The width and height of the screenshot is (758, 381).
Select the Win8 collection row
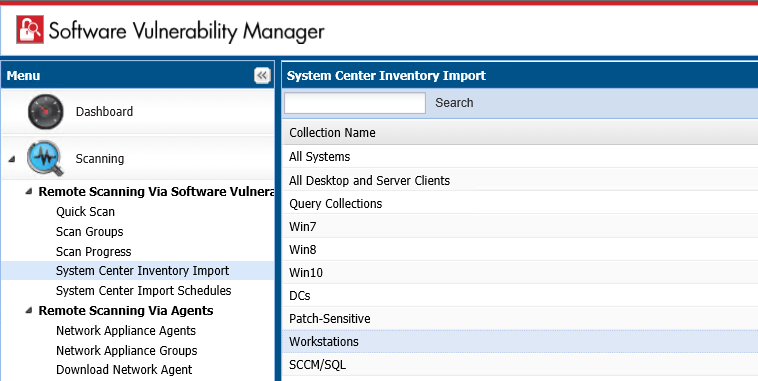[x=520, y=249]
